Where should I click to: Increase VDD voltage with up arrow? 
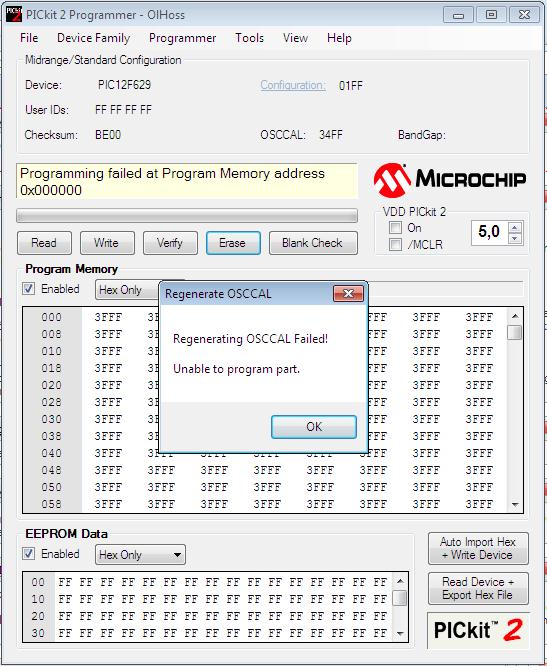515,228
